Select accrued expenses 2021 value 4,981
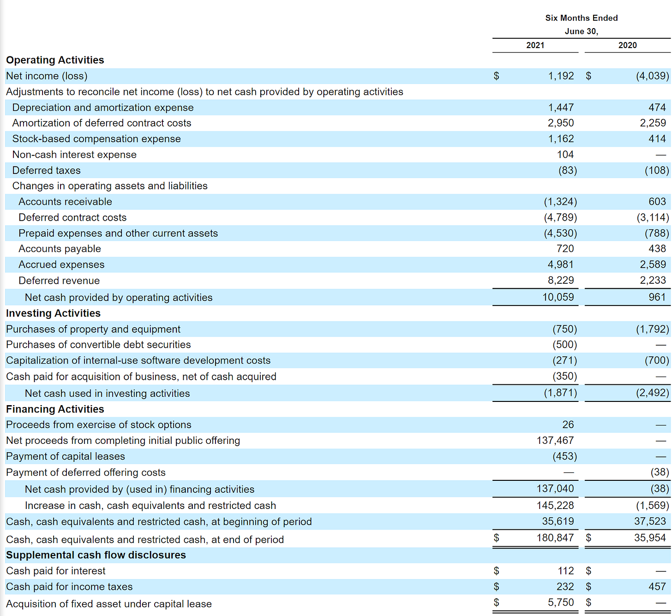The height and width of the screenshot is (616, 672). (561, 264)
